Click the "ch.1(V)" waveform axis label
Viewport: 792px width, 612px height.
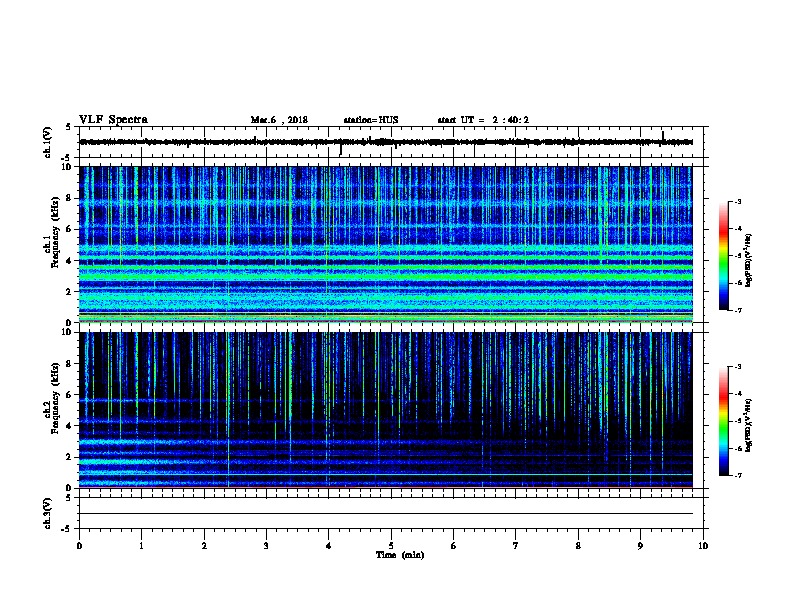48,142
